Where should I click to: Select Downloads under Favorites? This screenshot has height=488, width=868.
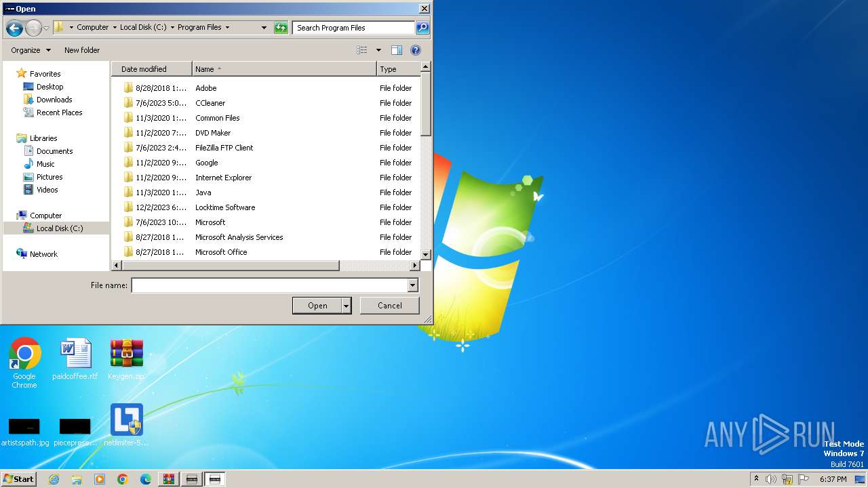(54, 100)
